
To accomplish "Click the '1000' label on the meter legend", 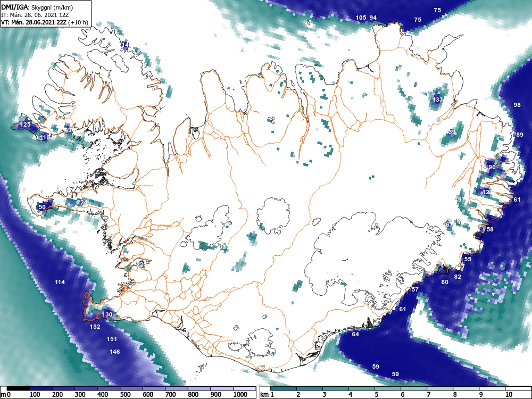I will click(240, 394).
